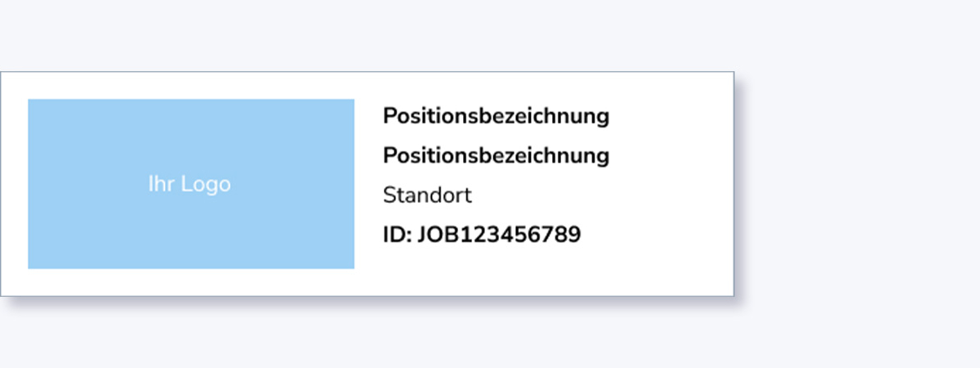Click the ID: JOB123456789 line
The width and height of the screenshot is (980, 368).
point(482,236)
